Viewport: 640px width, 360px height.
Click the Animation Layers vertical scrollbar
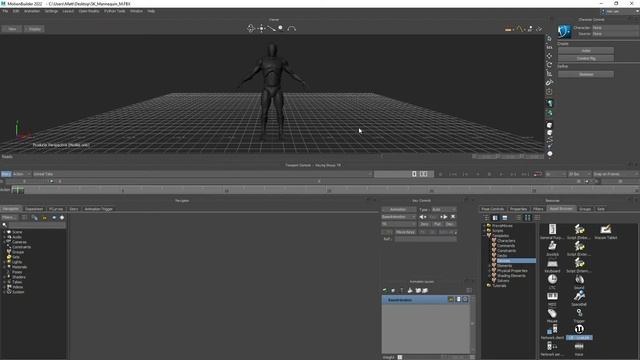pos(472,323)
